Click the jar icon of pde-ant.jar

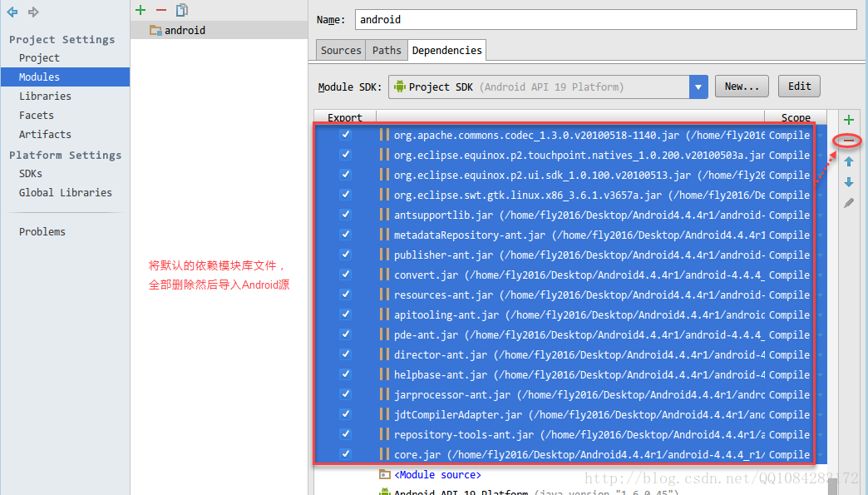[x=384, y=334]
